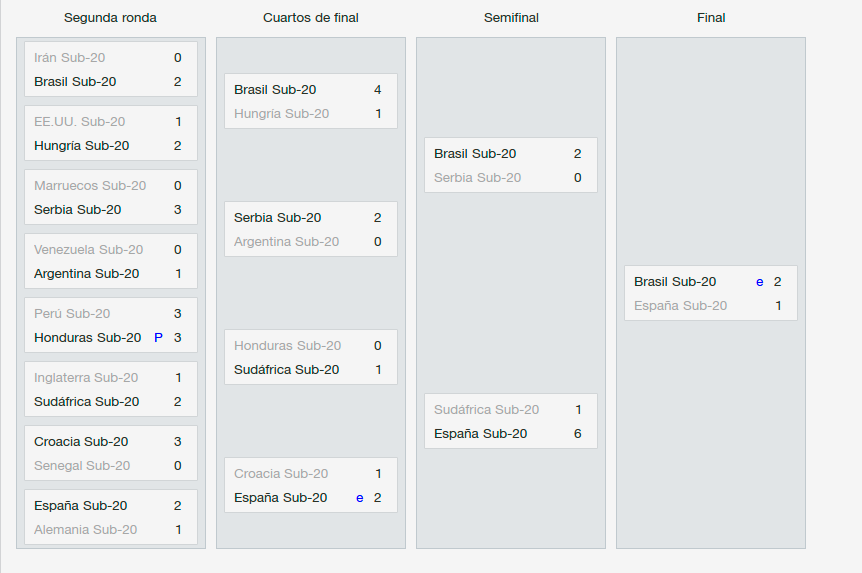
Task: Click Sudáfrica Sub-20 in the Semifinal
Action: pos(486,410)
